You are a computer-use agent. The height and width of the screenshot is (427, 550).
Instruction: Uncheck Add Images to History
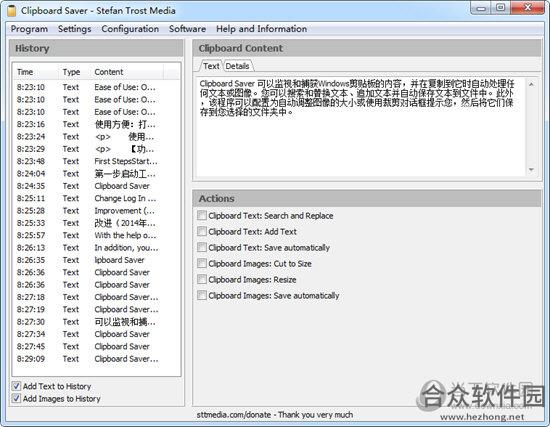(16, 398)
